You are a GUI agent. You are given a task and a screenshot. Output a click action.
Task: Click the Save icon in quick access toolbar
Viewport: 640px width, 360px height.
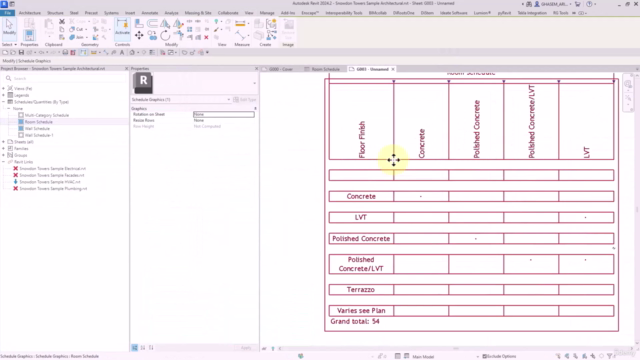(21, 52)
